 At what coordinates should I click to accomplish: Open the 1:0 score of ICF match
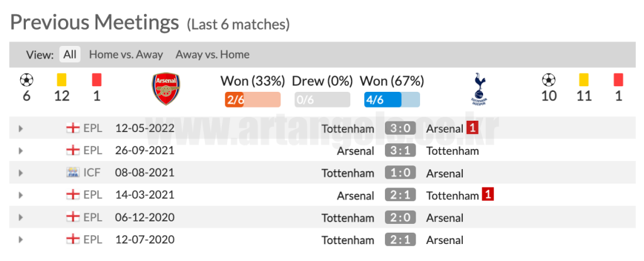pos(401,172)
